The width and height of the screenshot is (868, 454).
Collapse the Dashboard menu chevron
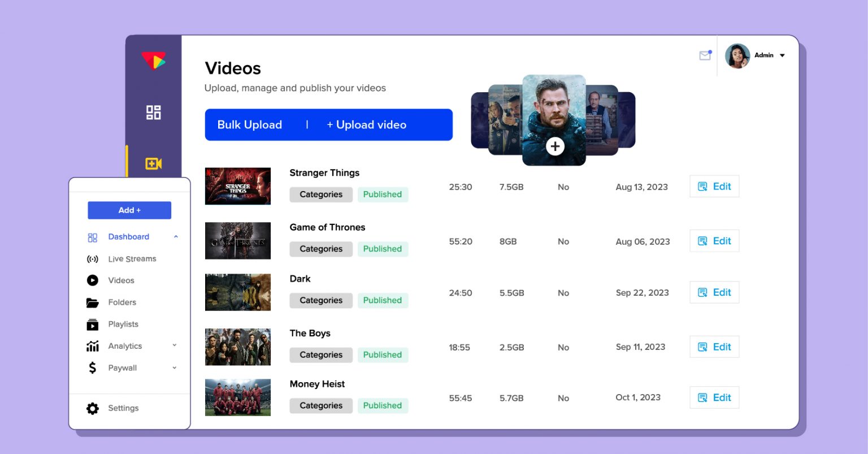click(176, 237)
